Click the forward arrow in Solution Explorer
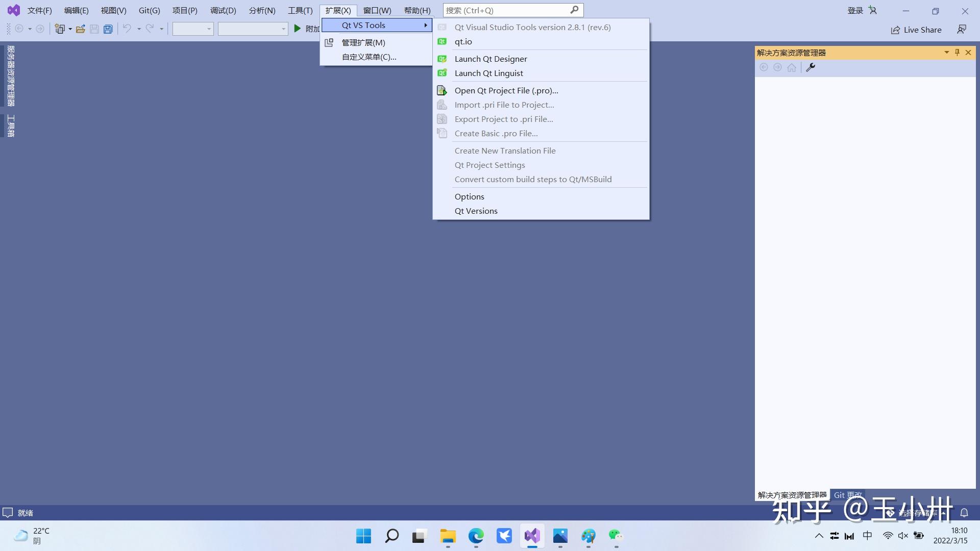 tap(777, 67)
